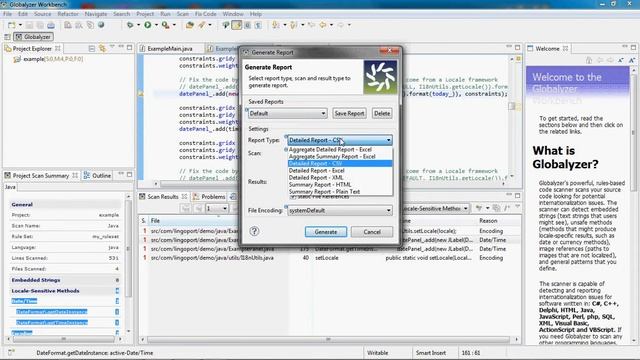Open the Fix Code menu
The height and width of the screenshot is (360, 640).
click(205, 14)
